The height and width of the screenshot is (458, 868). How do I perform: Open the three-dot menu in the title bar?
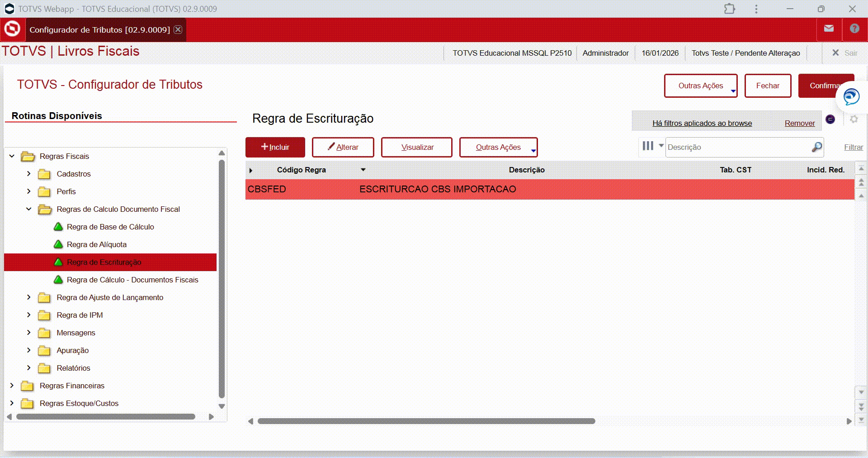pos(756,9)
